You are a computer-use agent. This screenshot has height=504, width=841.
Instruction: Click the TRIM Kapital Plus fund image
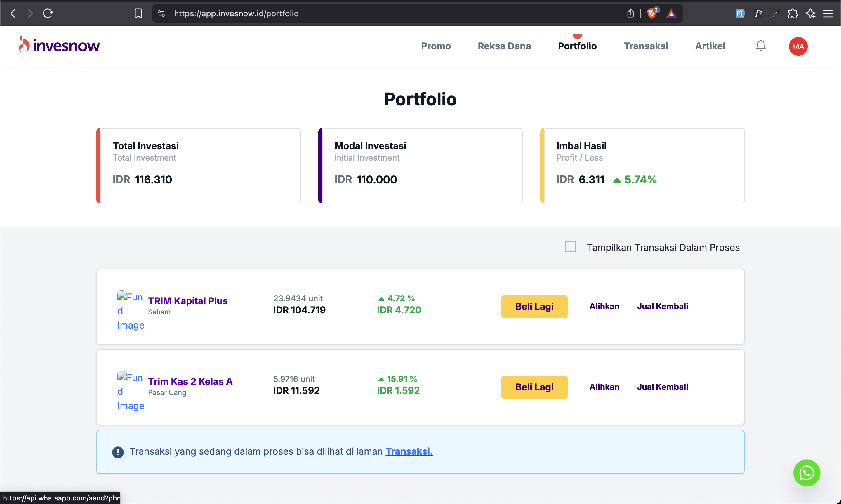click(x=131, y=310)
